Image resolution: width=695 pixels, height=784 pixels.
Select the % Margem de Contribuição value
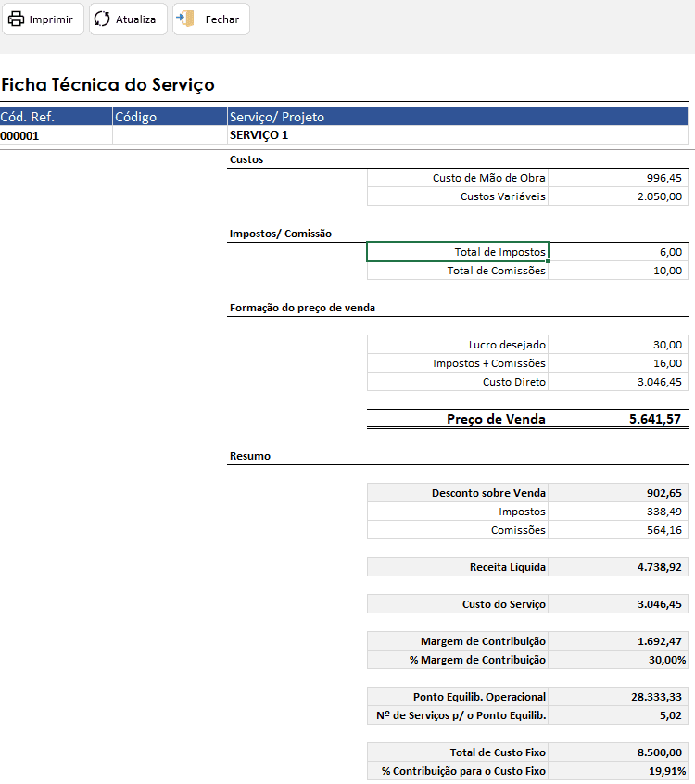pos(618,660)
